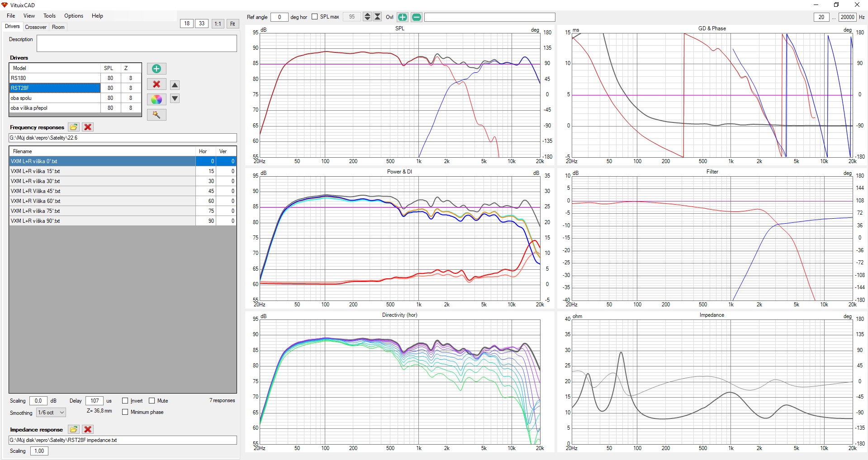Screen dimensions: 868x460
Task: Click the Description text field
Action: [x=137, y=43]
